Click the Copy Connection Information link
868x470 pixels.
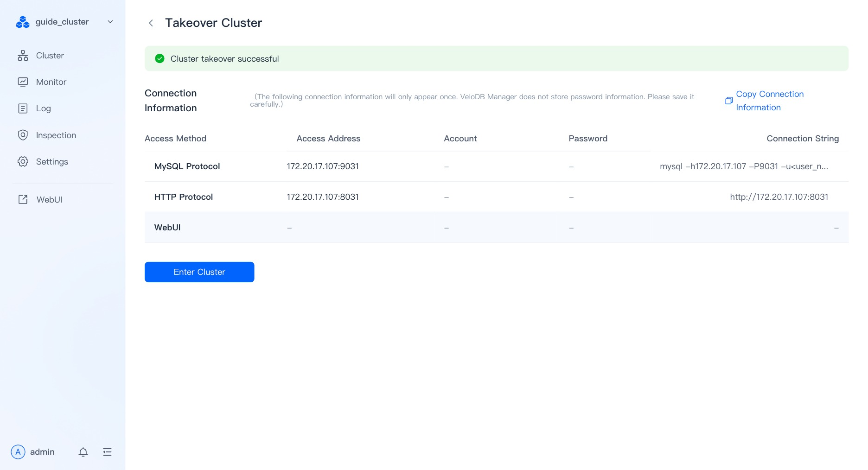[770, 101]
